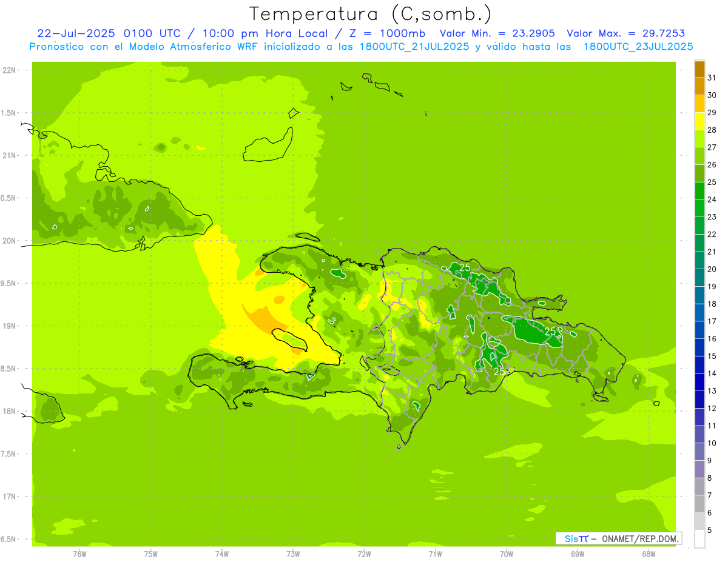Select the "Valor Max. = 29.7253" value
Image resolution: width=728 pixels, height=562 pixels.
626,33
